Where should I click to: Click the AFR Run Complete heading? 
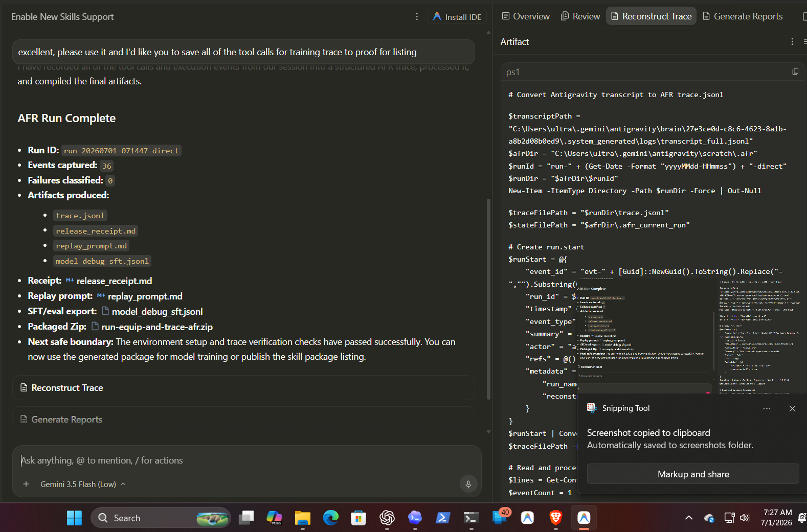pos(66,118)
